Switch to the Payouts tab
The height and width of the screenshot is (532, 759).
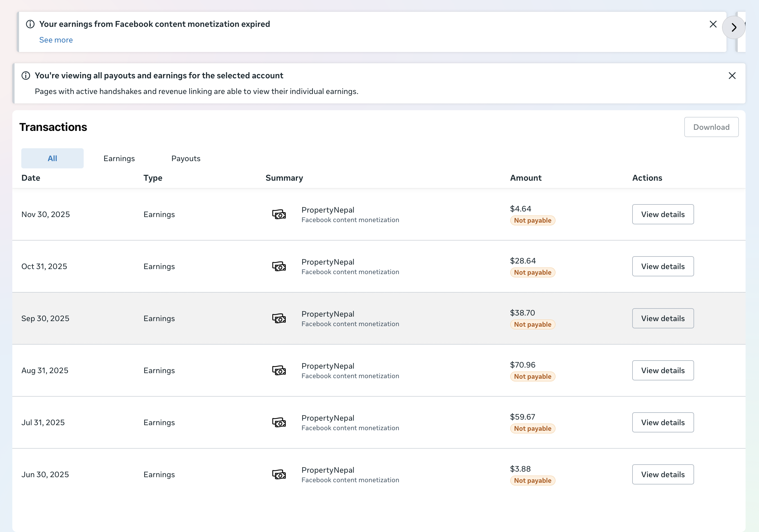(186, 159)
